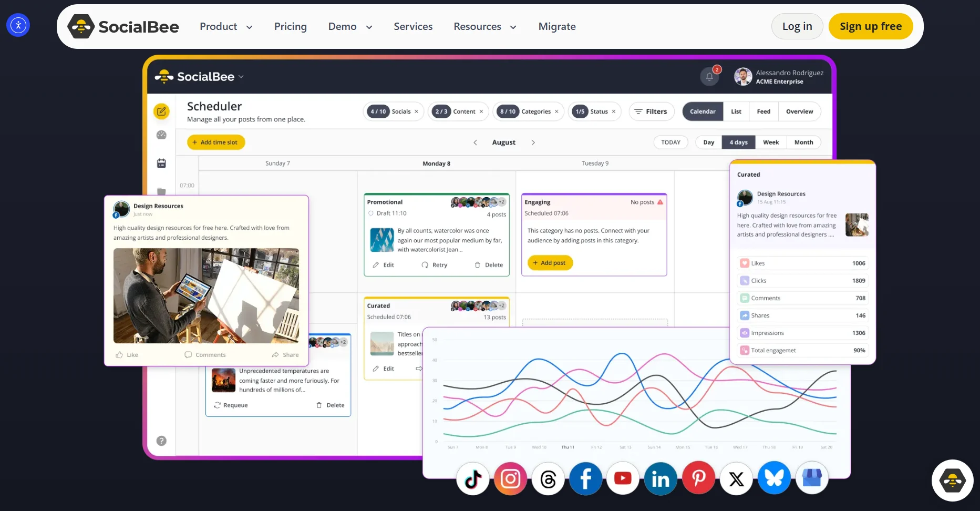Screen dimensions: 980x511
Task: Go to previous month arrow before August
Action: click(x=475, y=142)
